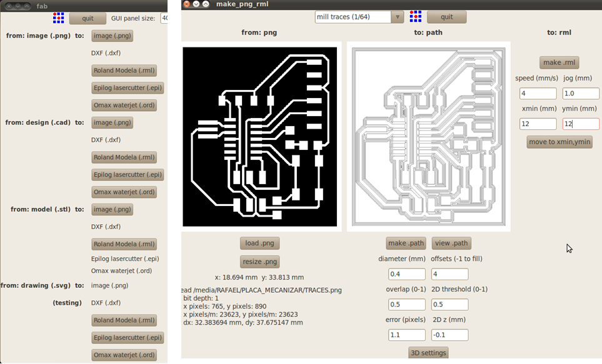Click Omax waterjet (.ord) under from: image
Screen dimensions: 602x364
124,105
